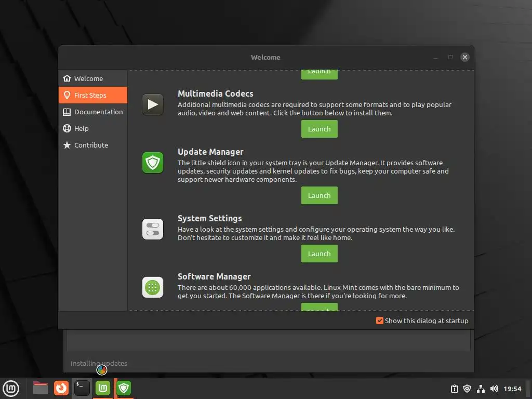532x399 pixels.
Task: Click the book icon beside Documentation
Action: pyautogui.click(x=67, y=112)
